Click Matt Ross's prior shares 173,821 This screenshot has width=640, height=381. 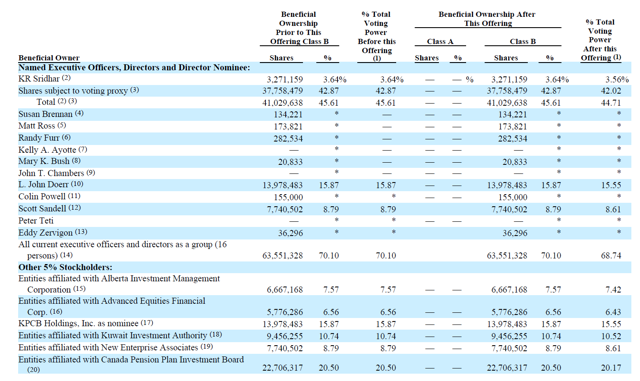pos(288,127)
